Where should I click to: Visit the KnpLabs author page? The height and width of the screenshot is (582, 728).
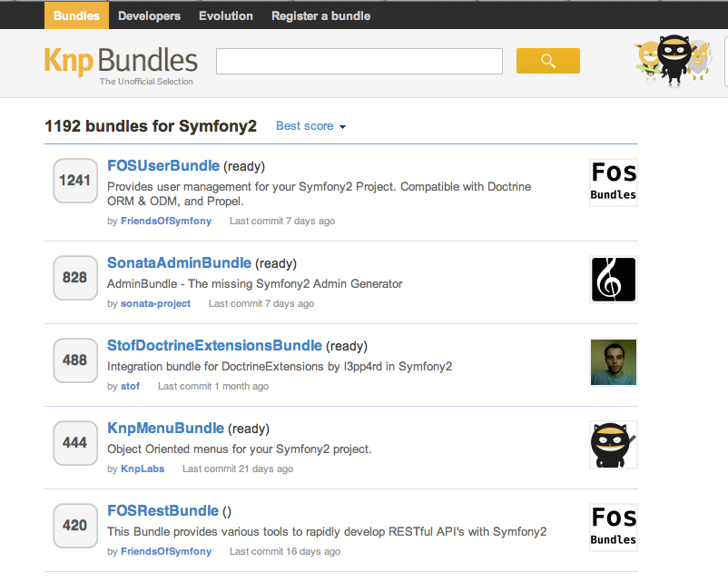click(x=143, y=469)
